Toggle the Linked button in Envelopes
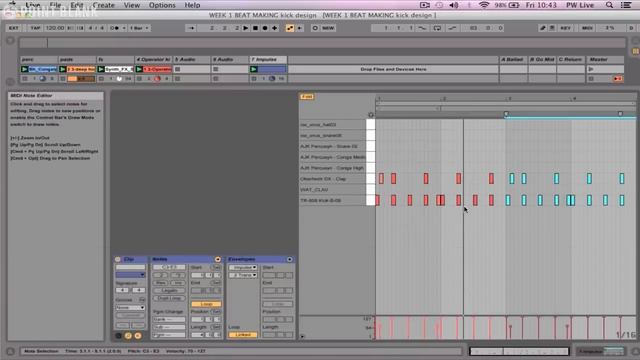This screenshot has width=640, height=360. [243, 335]
